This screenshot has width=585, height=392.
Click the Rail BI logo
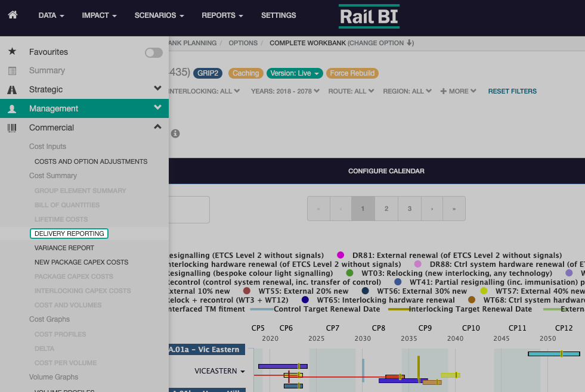369,17
